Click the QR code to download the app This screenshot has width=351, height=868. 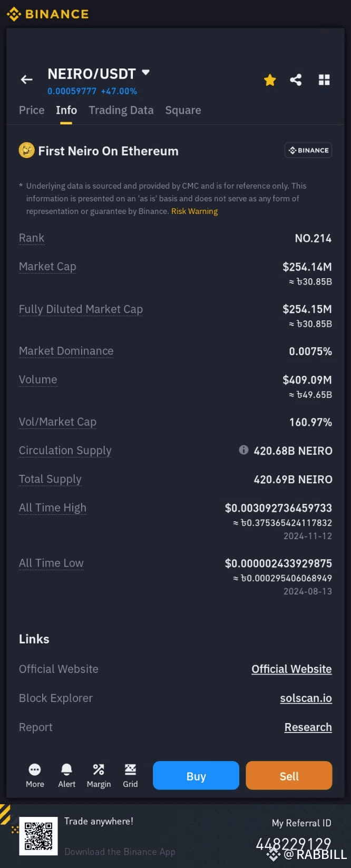(38, 836)
